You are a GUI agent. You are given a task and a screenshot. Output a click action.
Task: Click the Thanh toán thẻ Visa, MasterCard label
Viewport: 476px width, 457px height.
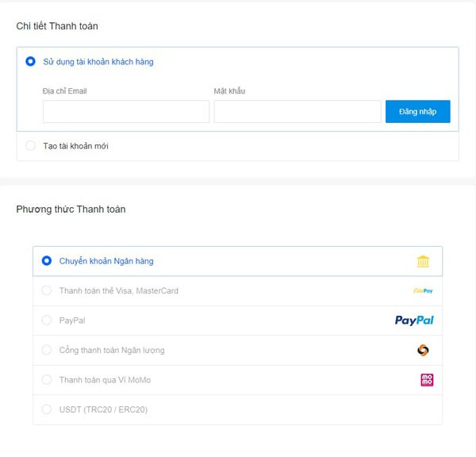pos(119,291)
